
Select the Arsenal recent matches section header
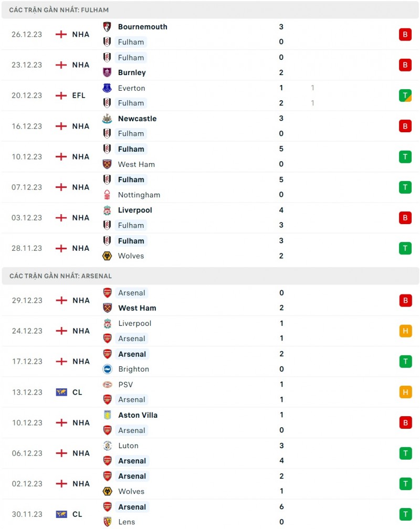[x=60, y=276]
